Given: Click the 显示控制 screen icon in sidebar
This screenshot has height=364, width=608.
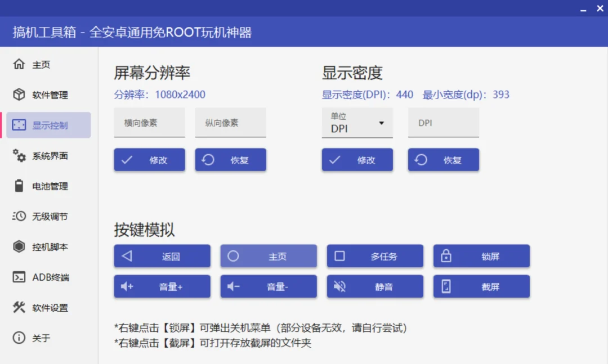Looking at the screenshot, I should tap(17, 125).
